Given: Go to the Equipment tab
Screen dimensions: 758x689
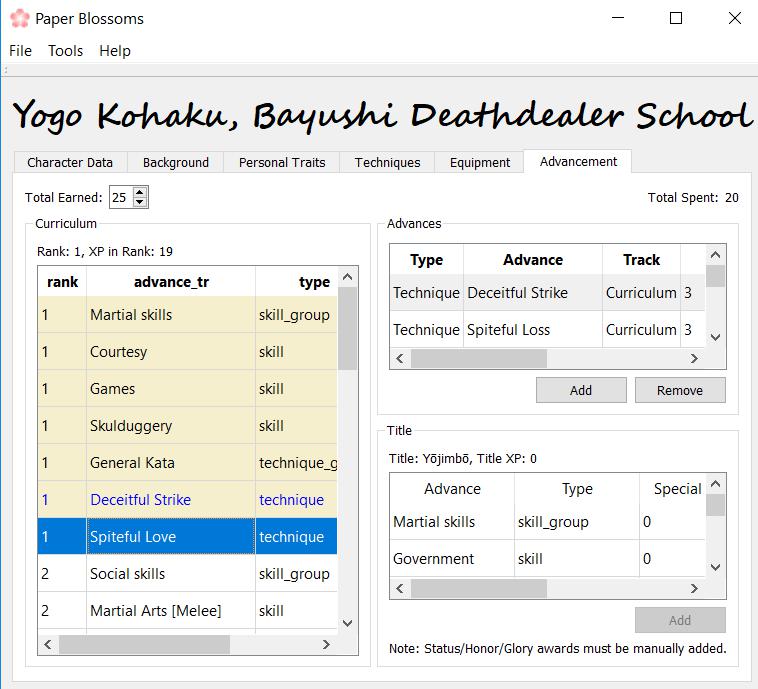Looking at the screenshot, I should point(480,162).
